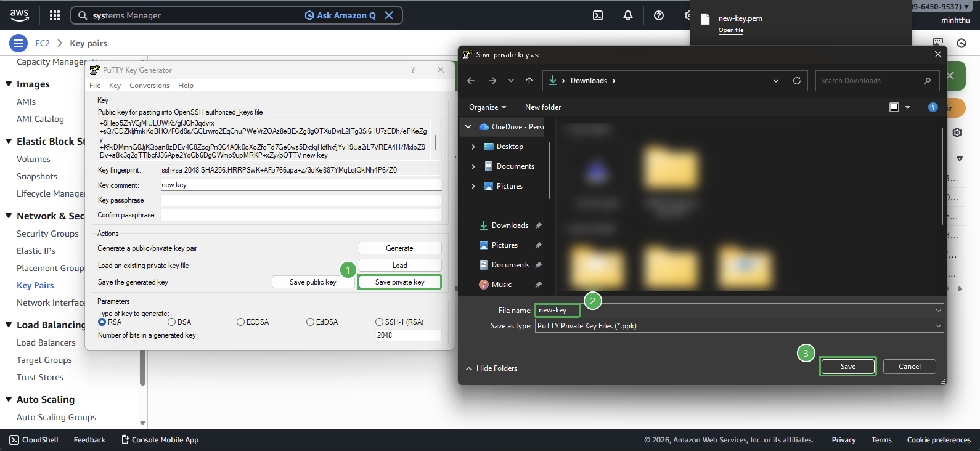Go up one folder level
The height and width of the screenshot is (451, 980).
[529, 81]
